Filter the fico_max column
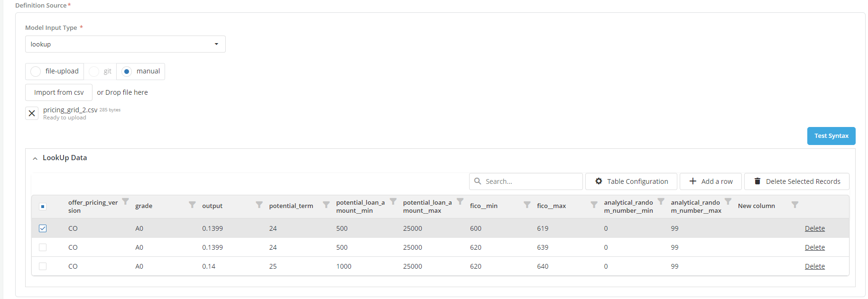 tap(594, 205)
